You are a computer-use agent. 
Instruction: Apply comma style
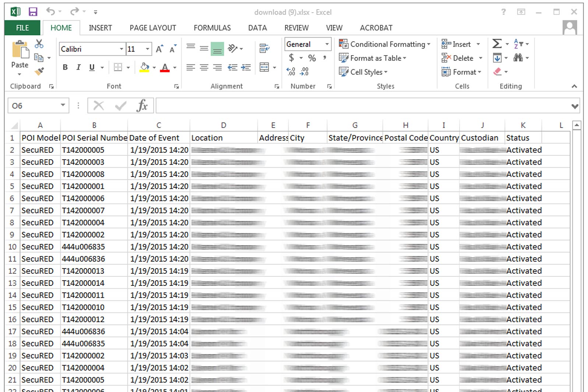pos(325,58)
